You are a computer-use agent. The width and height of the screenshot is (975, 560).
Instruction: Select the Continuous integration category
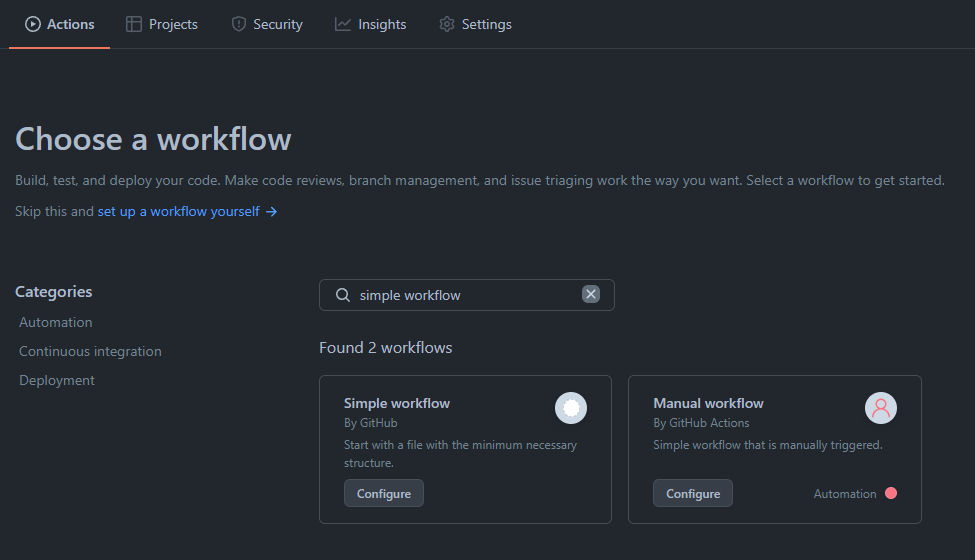(90, 351)
